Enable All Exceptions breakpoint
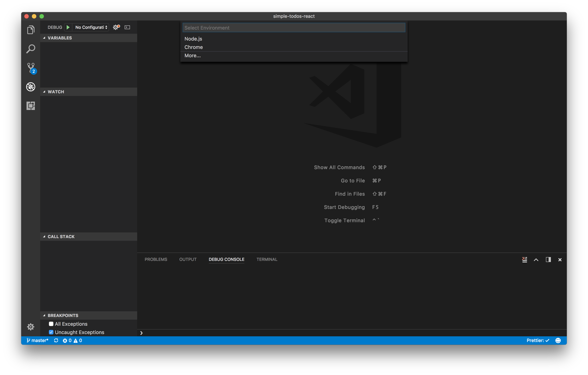 pos(51,324)
